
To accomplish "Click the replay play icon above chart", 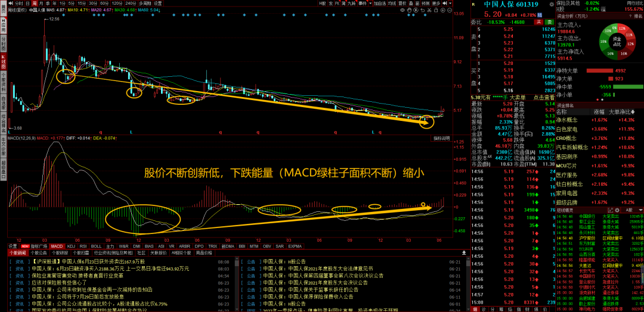I will [416, 10].
